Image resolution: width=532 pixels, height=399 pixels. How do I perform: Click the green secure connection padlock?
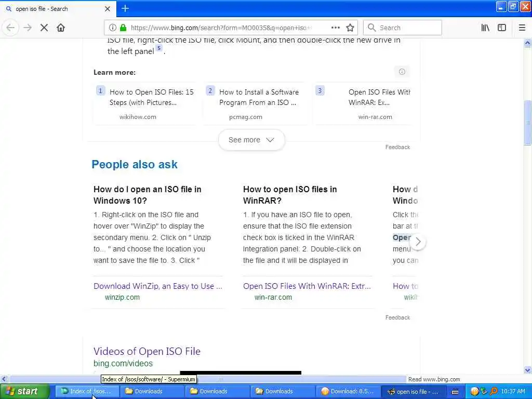coord(123,28)
